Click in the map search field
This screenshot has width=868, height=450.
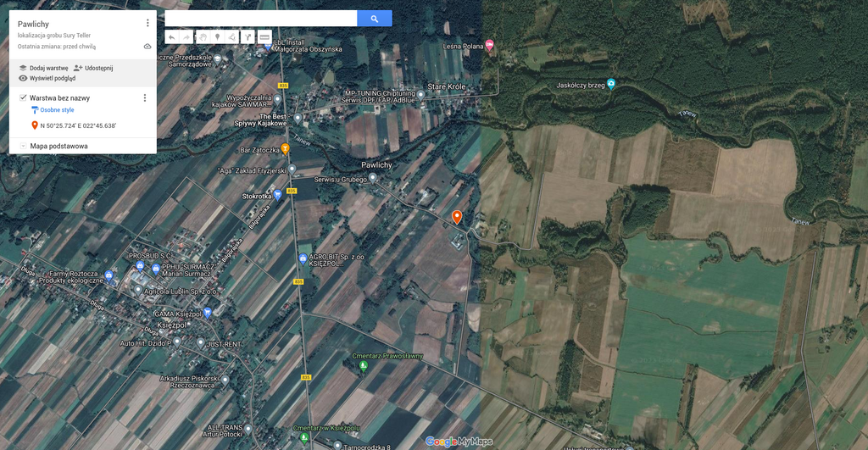260,19
